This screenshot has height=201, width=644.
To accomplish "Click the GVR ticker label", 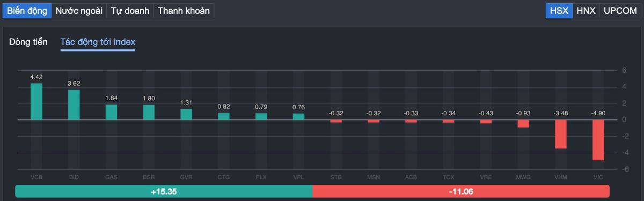I will pyautogui.click(x=186, y=177).
